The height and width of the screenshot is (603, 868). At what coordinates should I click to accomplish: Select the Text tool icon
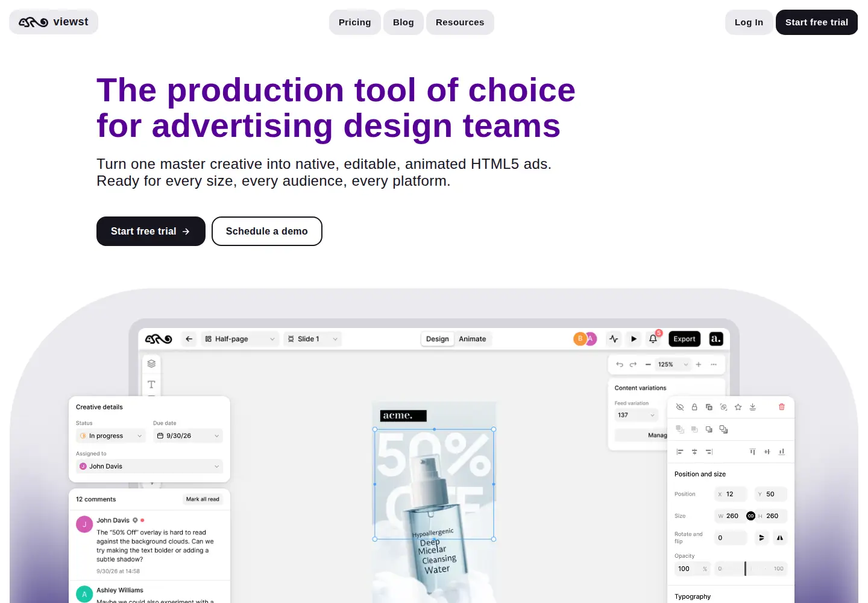pyautogui.click(x=151, y=384)
